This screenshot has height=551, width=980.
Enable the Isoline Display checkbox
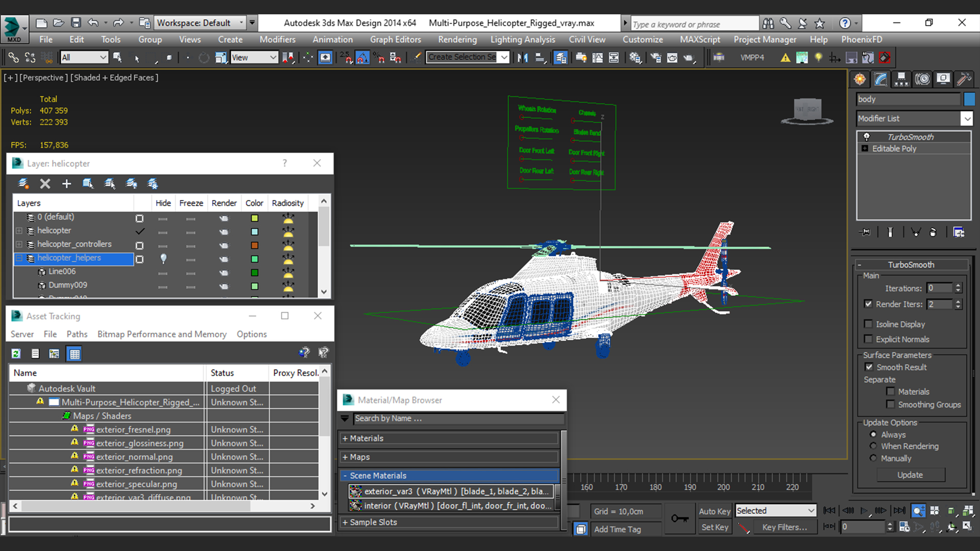click(868, 324)
